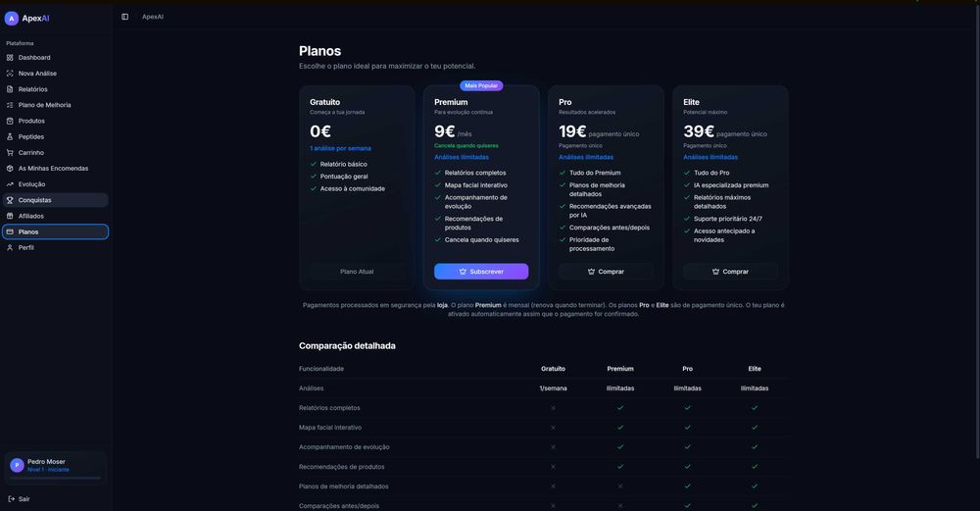Click the Relatórios document icon
The image size is (980, 511).
(x=10, y=89)
